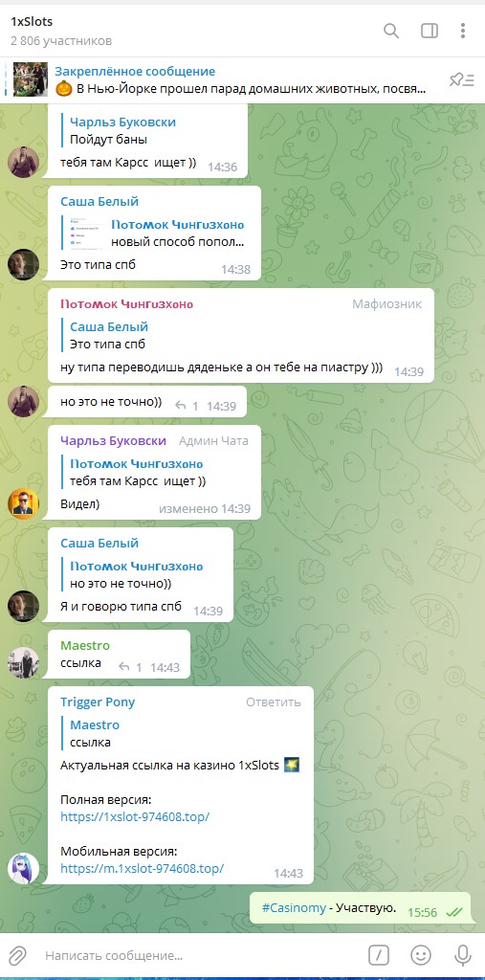The width and height of the screenshot is (485, 980).
Task: Open bot commands slash icon
Action: click(379, 955)
